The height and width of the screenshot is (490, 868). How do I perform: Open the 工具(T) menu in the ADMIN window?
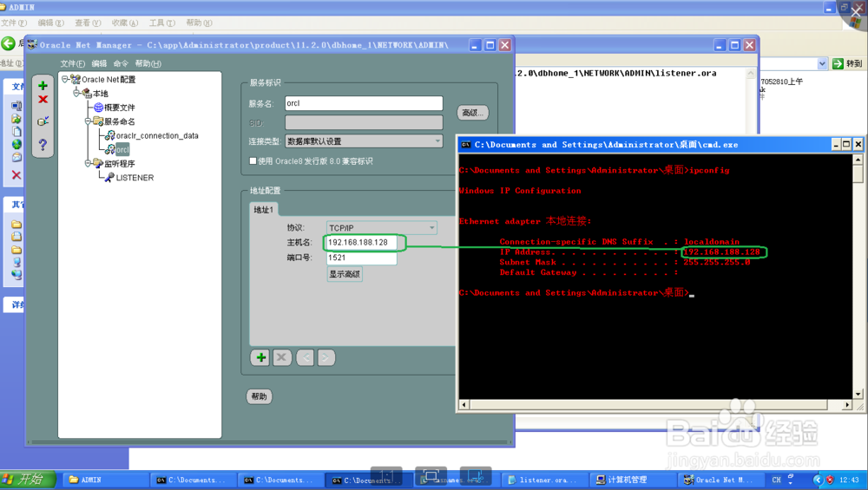tap(162, 23)
